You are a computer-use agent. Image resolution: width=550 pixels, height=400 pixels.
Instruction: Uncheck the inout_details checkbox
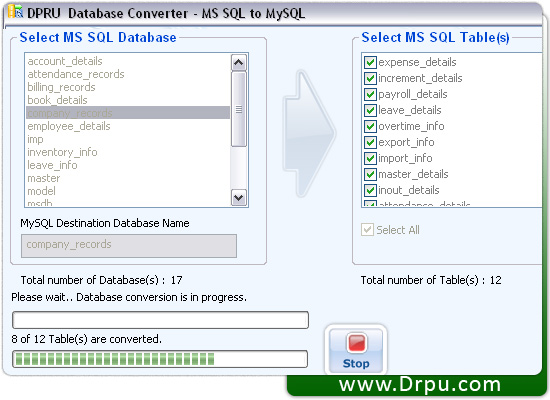pyautogui.click(x=370, y=190)
